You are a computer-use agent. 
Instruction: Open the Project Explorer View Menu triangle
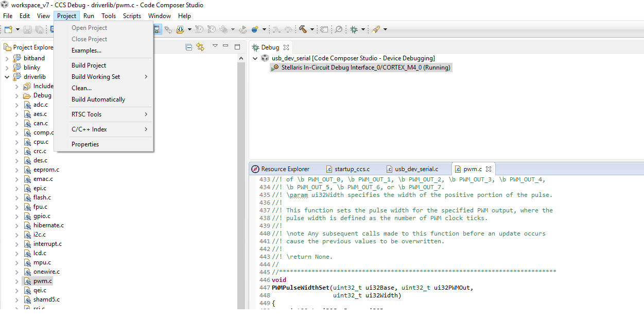coord(215,46)
